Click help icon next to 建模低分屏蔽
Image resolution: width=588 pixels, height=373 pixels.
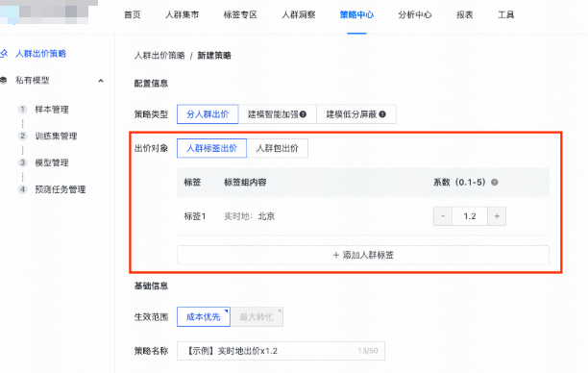pyautogui.click(x=382, y=114)
